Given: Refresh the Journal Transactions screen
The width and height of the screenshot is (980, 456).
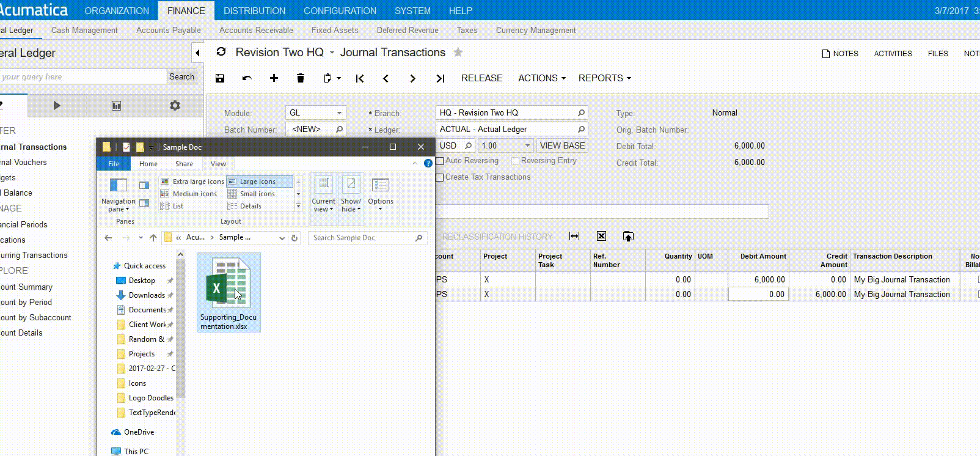Looking at the screenshot, I should (221, 52).
